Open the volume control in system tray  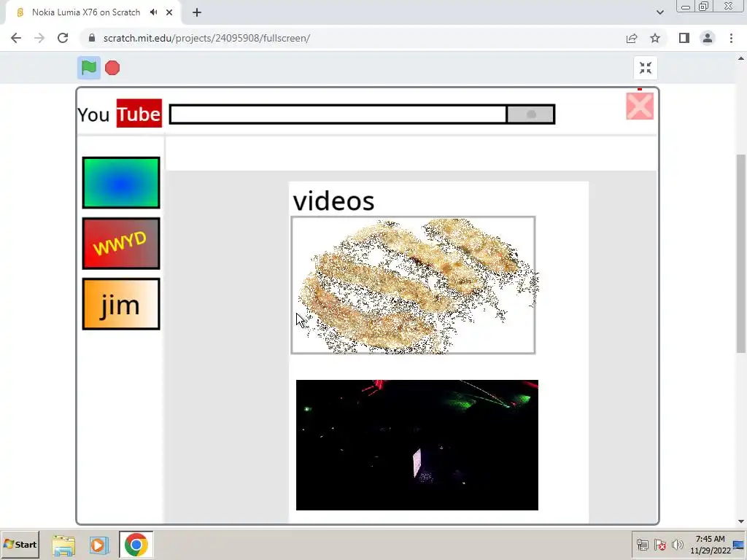click(677, 545)
